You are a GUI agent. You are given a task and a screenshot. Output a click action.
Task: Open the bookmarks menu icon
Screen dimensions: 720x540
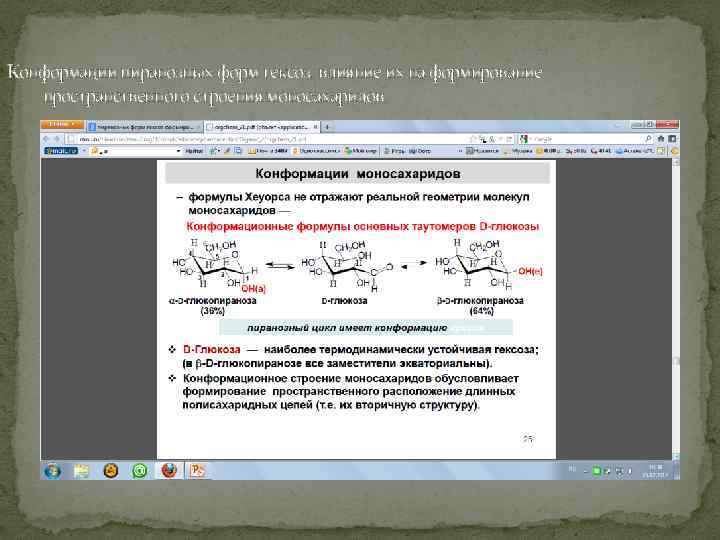672,139
